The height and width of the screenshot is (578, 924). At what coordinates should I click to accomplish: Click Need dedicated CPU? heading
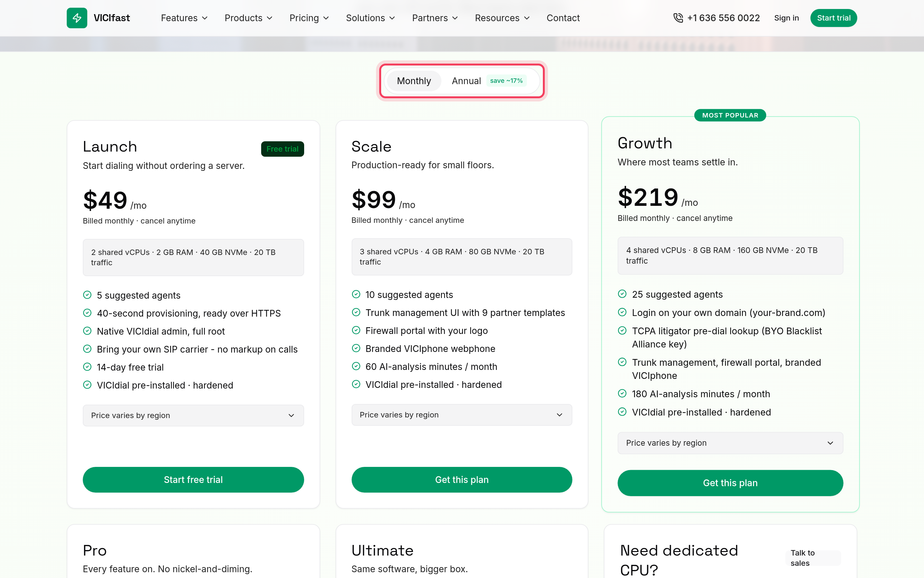coord(679,560)
